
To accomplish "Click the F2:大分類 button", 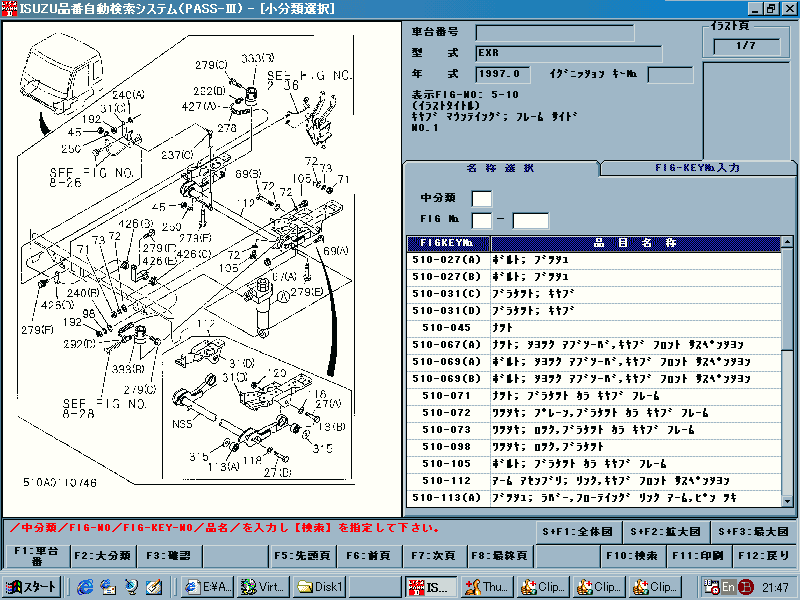I will (104, 555).
